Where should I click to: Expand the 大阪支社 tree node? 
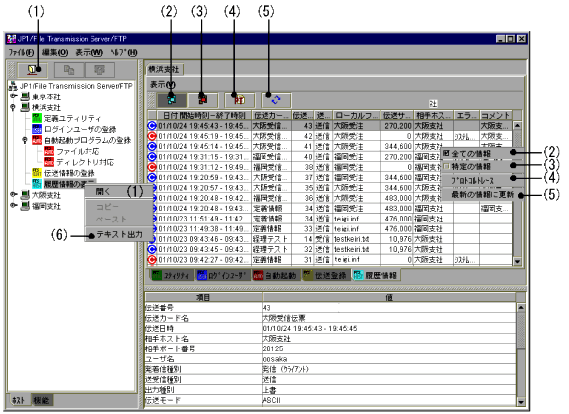[13, 194]
